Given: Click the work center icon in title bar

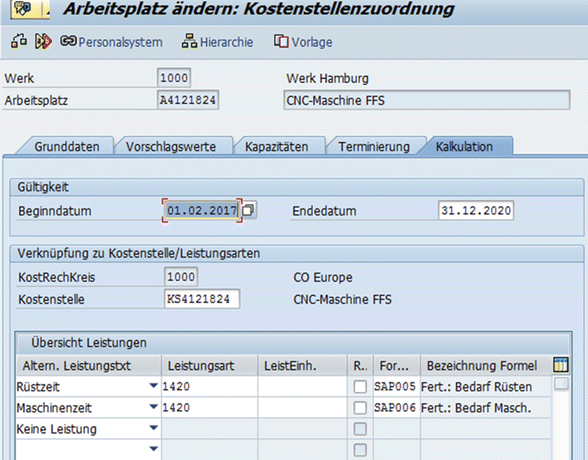Looking at the screenshot, I should point(23,8).
